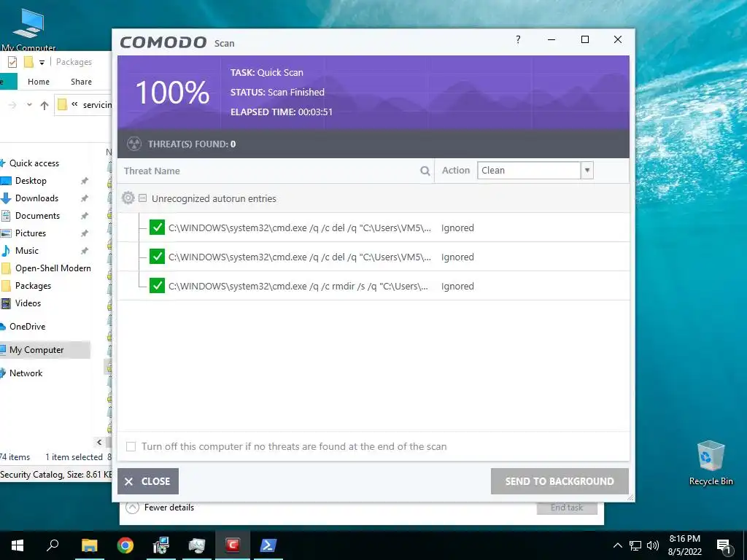Click CLOSE button in Comodo scan
The image size is (747, 560).
[148, 481]
